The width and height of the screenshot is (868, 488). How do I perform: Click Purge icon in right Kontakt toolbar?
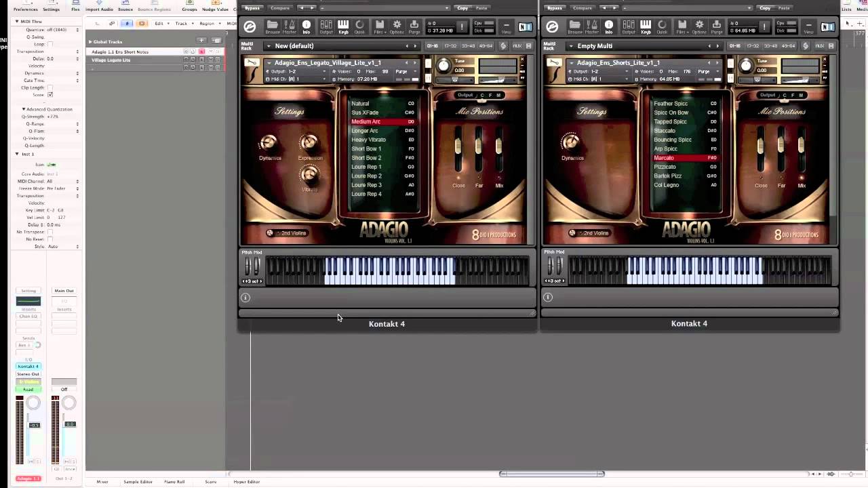717,26
